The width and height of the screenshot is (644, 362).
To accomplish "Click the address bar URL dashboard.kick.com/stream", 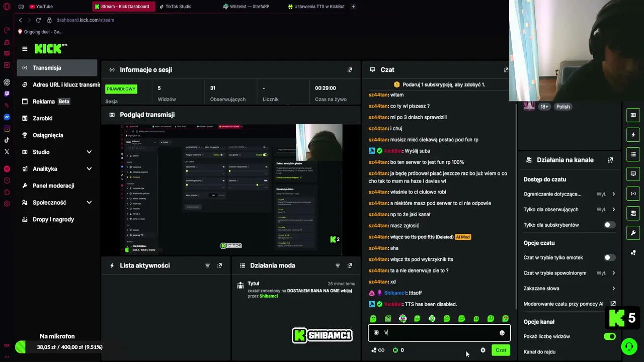I will point(85,20).
